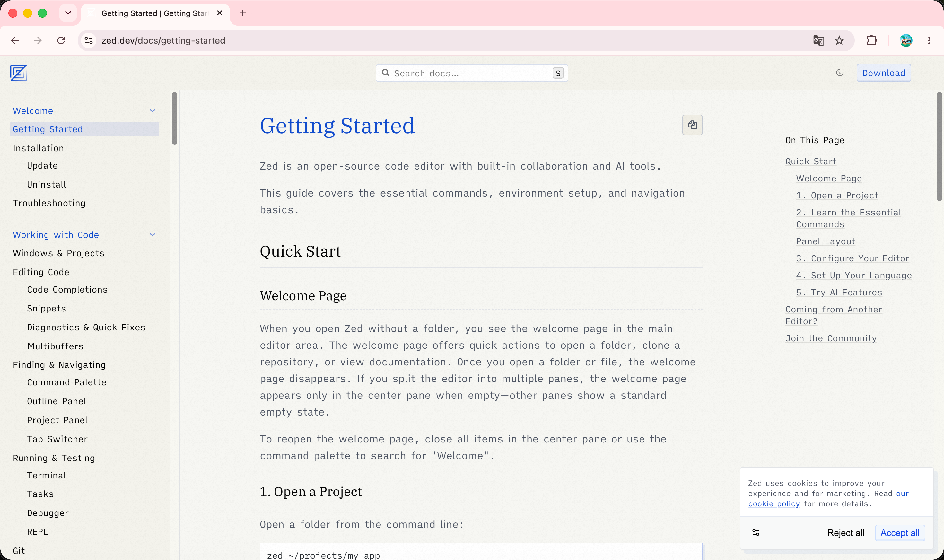This screenshot has height=560, width=944.
Task: Collapse the Welcome sidebar section
Action: coord(153,111)
